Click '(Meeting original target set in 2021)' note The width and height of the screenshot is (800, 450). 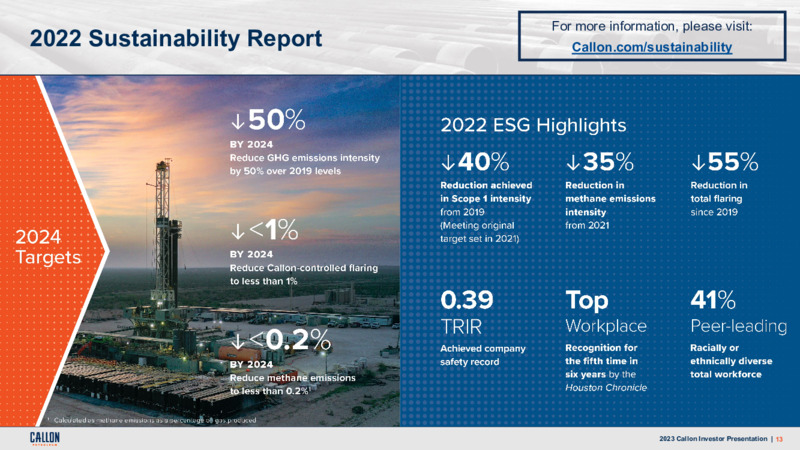tap(480, 232)
